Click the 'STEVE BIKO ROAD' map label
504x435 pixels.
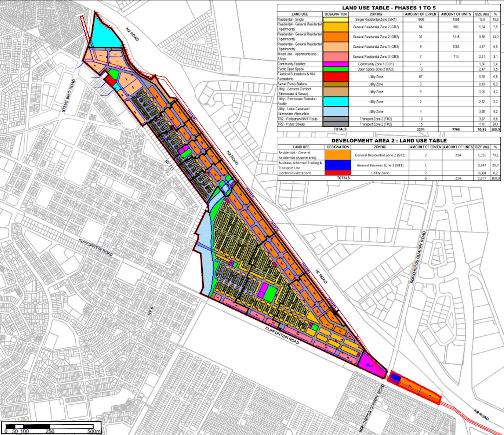(x=69, y=96)
